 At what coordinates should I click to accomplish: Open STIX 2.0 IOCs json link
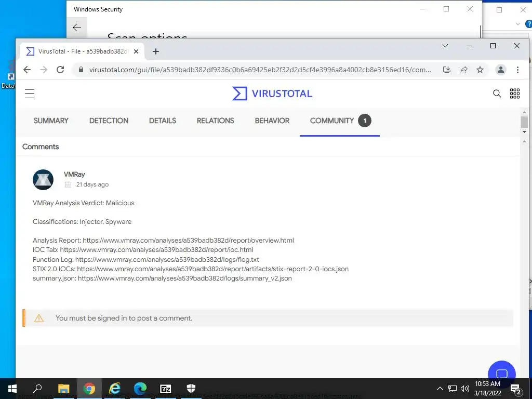[x=212, y=269]
